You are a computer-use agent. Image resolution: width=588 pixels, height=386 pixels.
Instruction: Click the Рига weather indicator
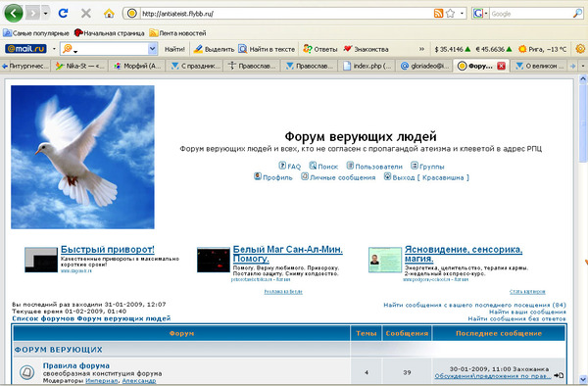coord(542,49)
